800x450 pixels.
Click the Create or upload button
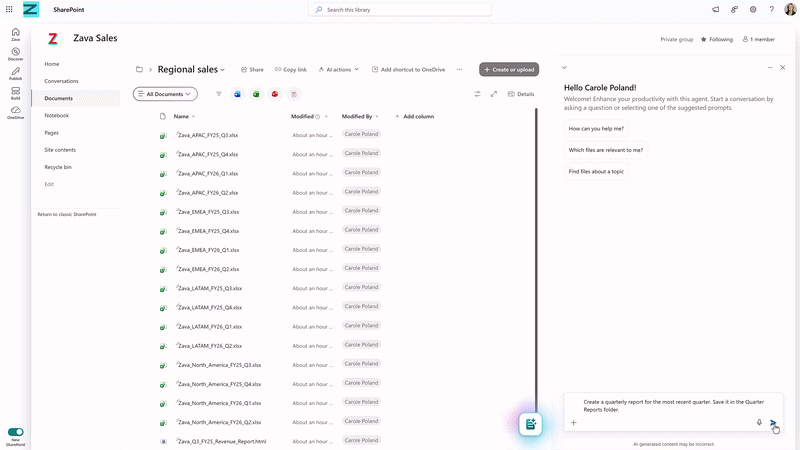click(509, 69)
